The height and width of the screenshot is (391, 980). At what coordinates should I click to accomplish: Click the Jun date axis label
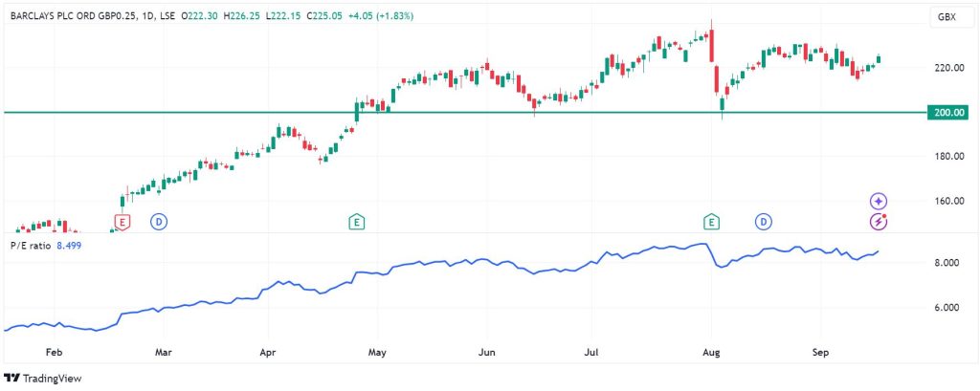point(486,353)
